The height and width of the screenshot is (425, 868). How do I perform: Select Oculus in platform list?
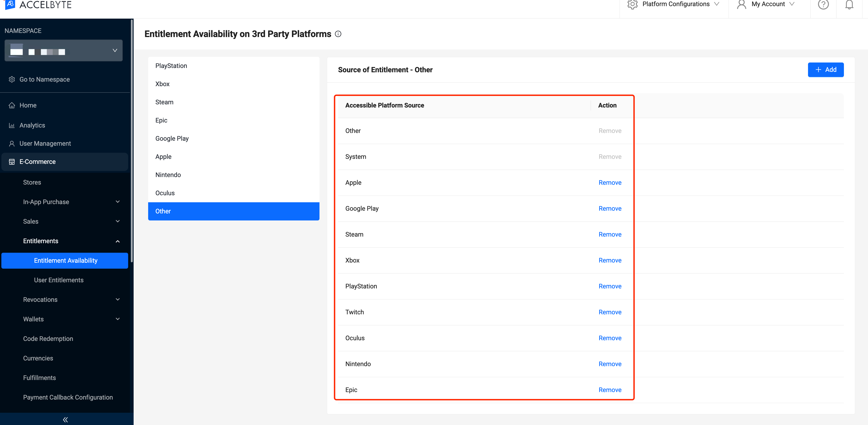[x=234, y=193]
